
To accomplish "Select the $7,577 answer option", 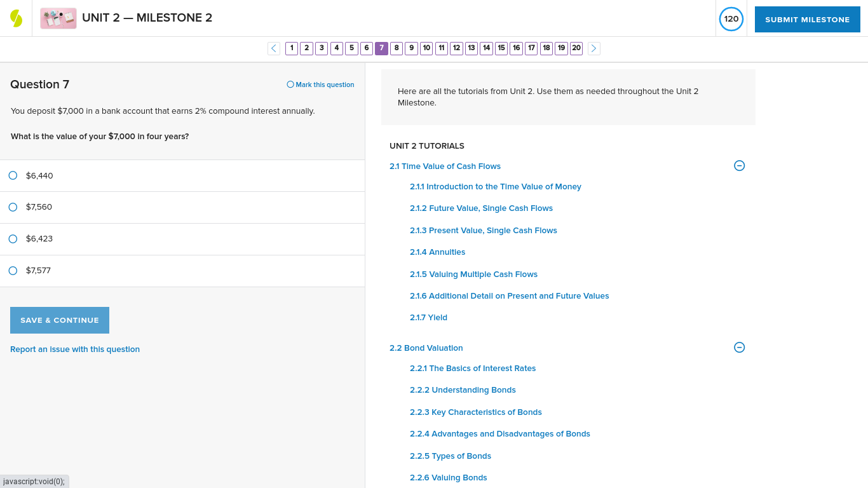I will click(x=13, y=270).
